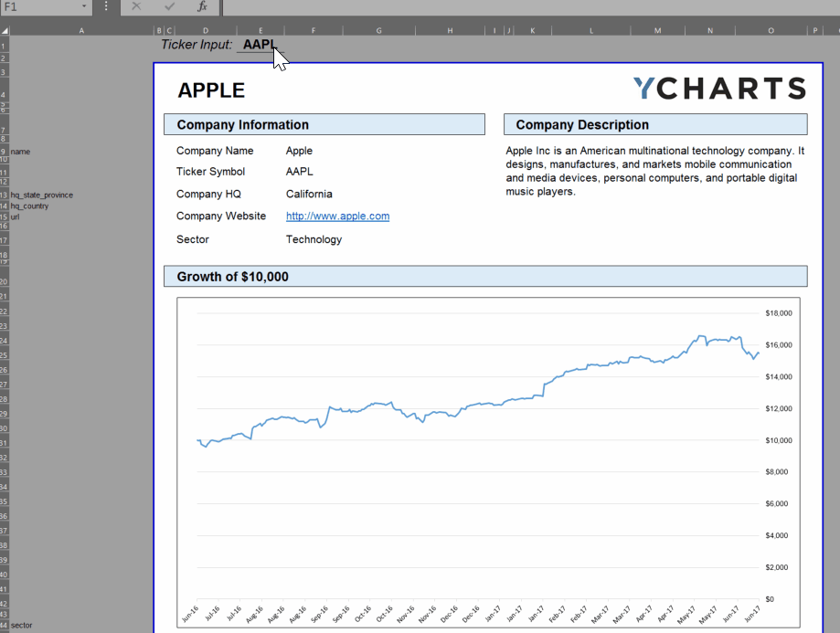Click the 'Ticker Symbol' label
This screenshot has height=633, width=840.
(x=210, y=172)
